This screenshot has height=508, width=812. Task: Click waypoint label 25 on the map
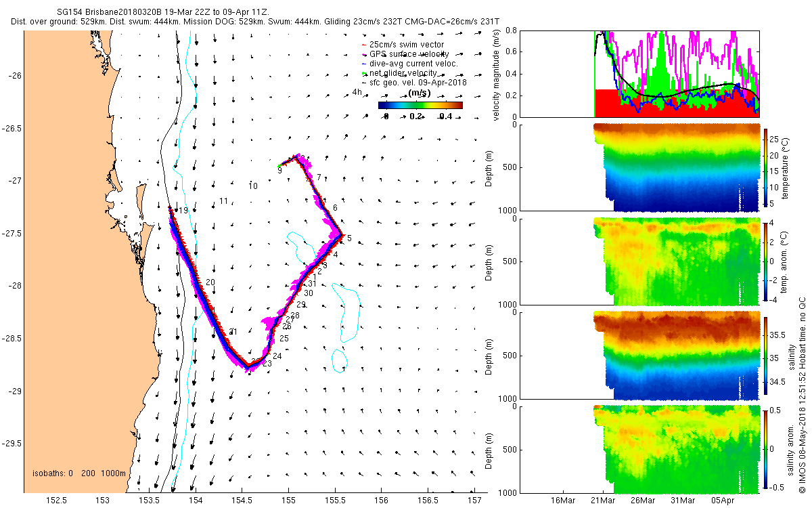[x=284, y=338]
